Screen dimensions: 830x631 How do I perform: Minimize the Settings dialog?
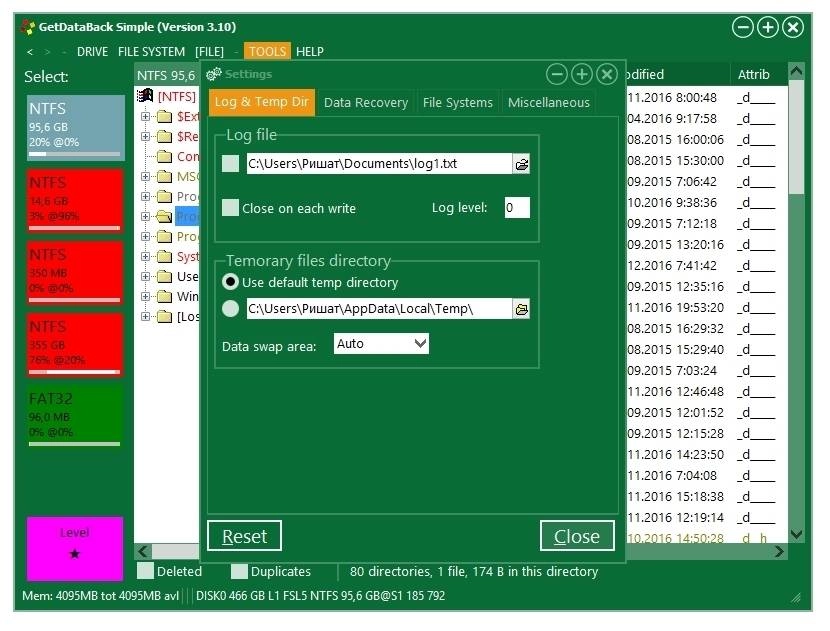tap(556, 74)
